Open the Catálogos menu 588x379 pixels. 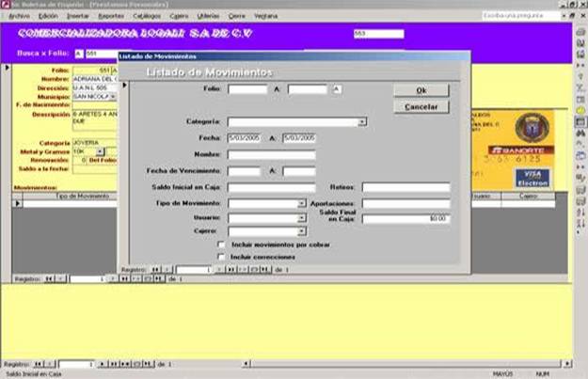147,16
